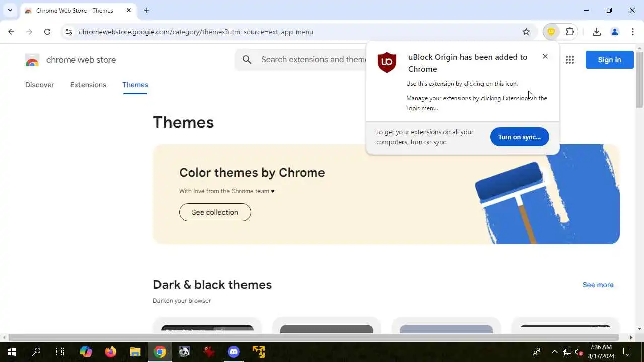Screen dimensions: 644x362
Task: Open Windows taskbar search
Action: click(x=36, y=352)
